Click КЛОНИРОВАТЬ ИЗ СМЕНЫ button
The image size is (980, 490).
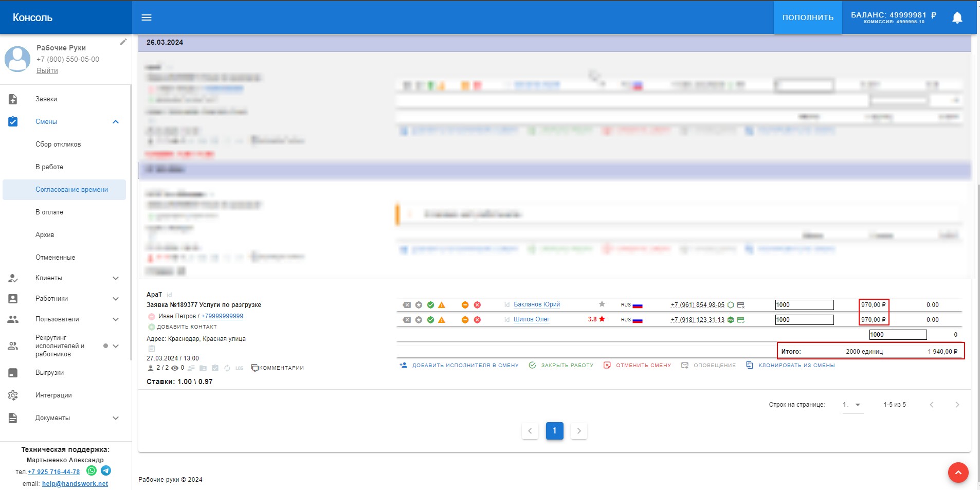[x=790, y=365]
